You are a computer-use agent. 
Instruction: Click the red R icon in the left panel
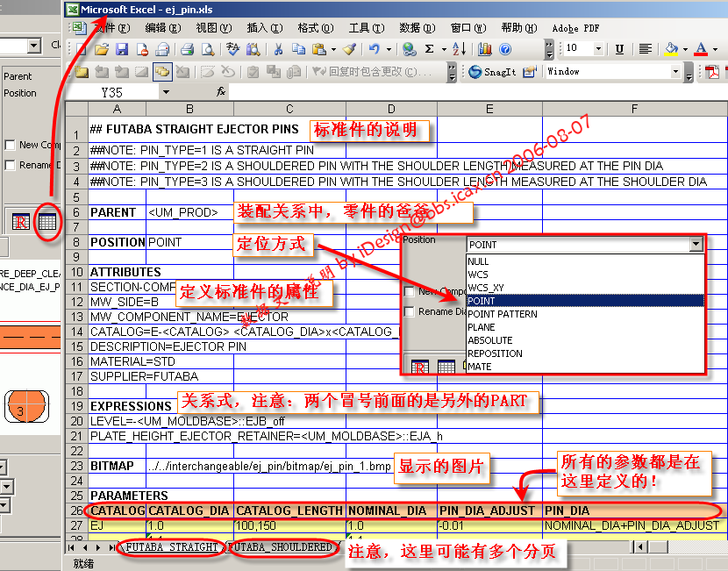coord(21,222)
